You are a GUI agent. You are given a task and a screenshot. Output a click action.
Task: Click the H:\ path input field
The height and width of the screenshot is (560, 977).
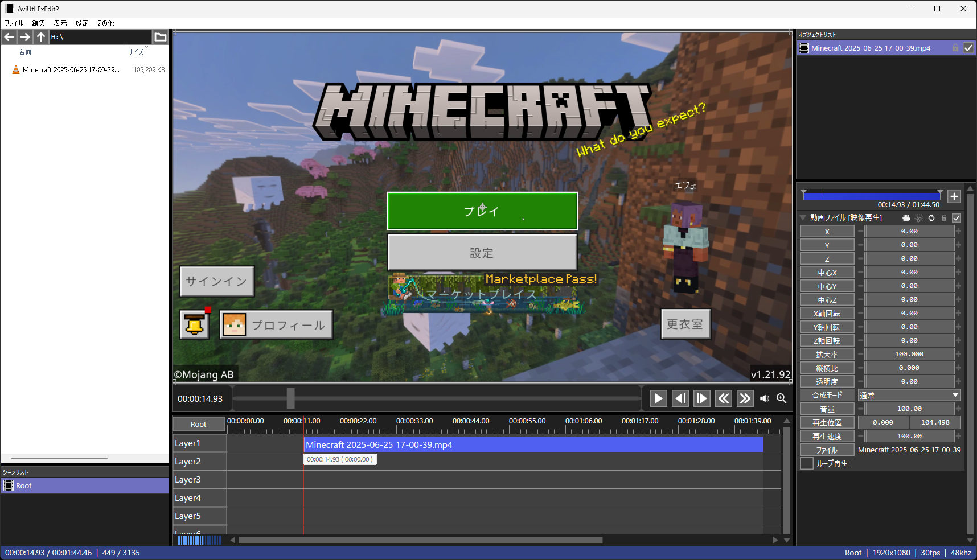point(101,37)
